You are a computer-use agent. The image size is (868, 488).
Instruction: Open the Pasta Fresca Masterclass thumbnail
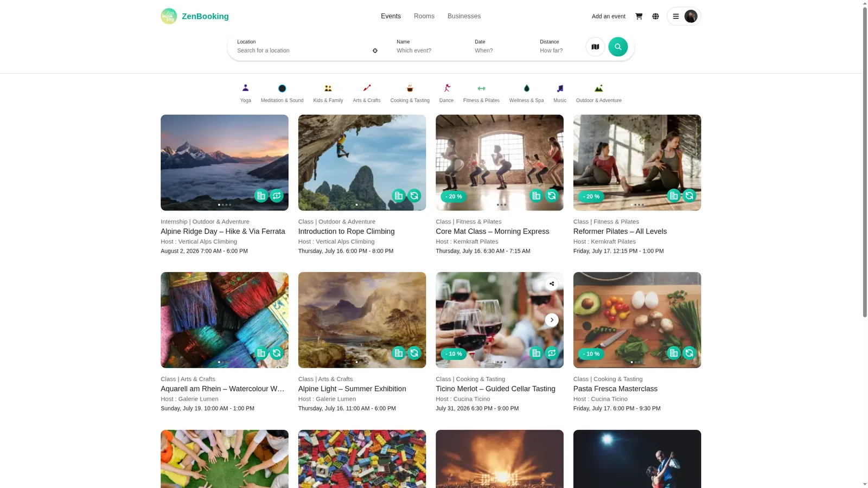click(637, 320)
